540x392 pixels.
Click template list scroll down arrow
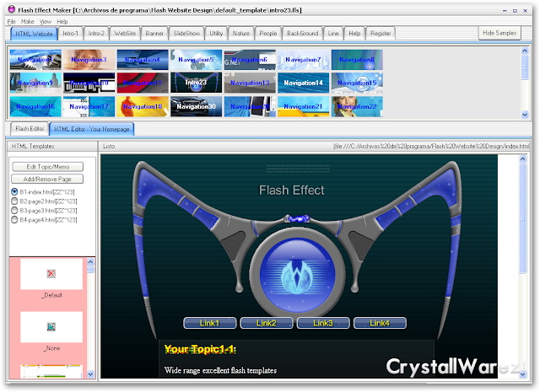(x=90, y=374)
